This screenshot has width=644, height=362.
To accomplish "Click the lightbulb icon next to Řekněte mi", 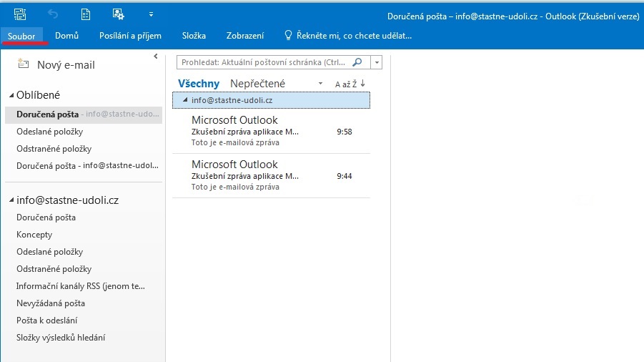I will (x=288, y=35).
